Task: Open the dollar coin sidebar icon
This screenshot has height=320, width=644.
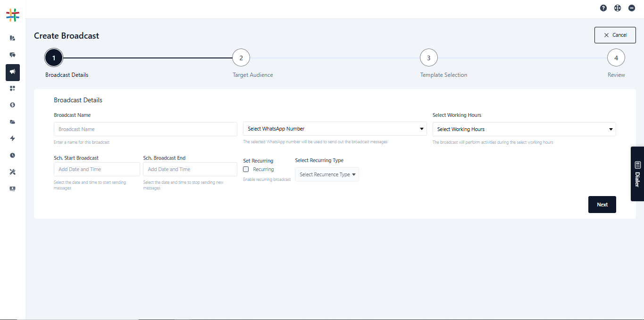Action: [13, 105]
